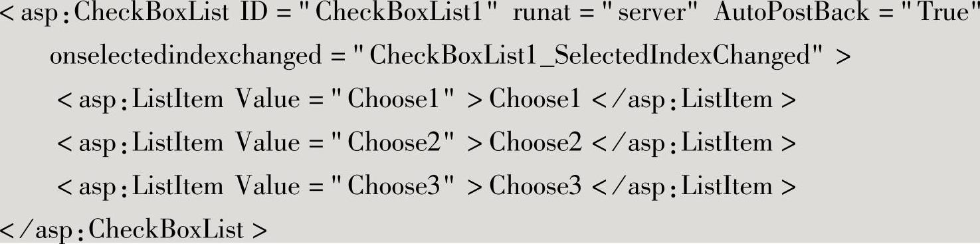This screenshot has height=244, width=980.
Task: Click the Choose2 inner text before closing tag
Action: point(535,142)
